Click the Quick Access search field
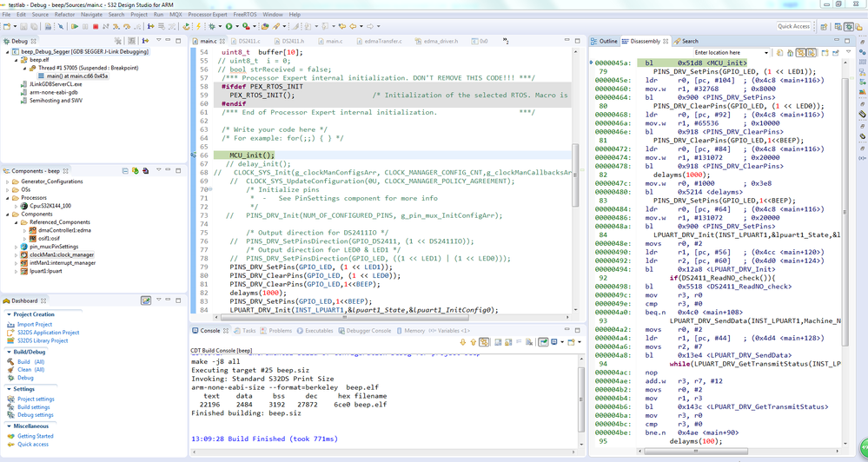 point(793,26)
